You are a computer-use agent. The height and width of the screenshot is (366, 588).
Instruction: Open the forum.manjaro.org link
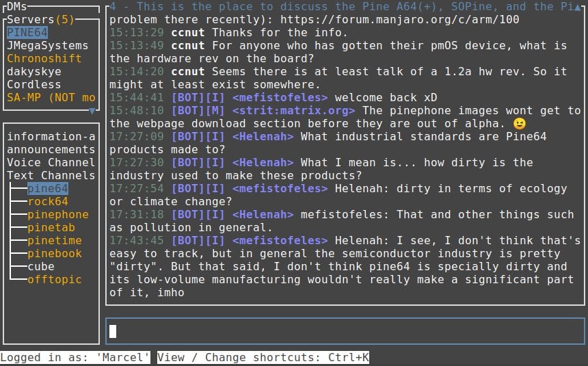point(399,20)
